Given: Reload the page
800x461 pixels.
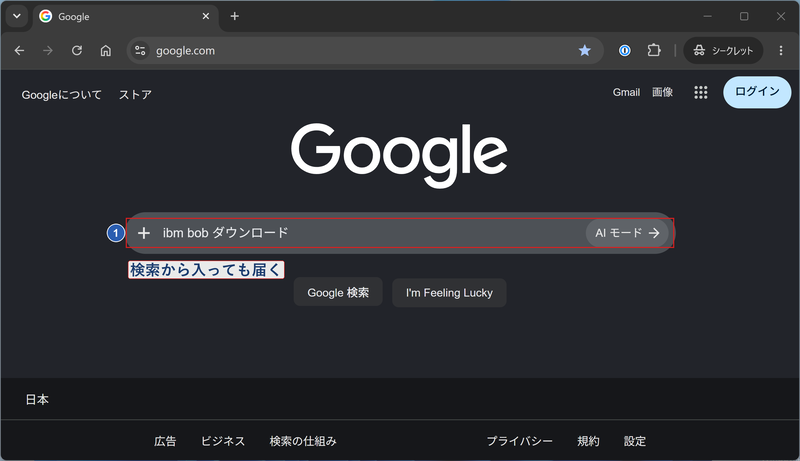Looking at the screenshot, I should coord(77,50).
